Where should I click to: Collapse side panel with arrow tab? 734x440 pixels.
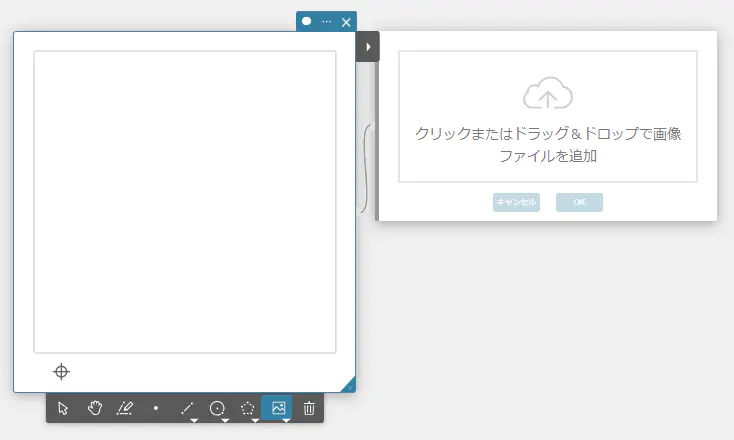pyautogui.click(x=368, y=46)
